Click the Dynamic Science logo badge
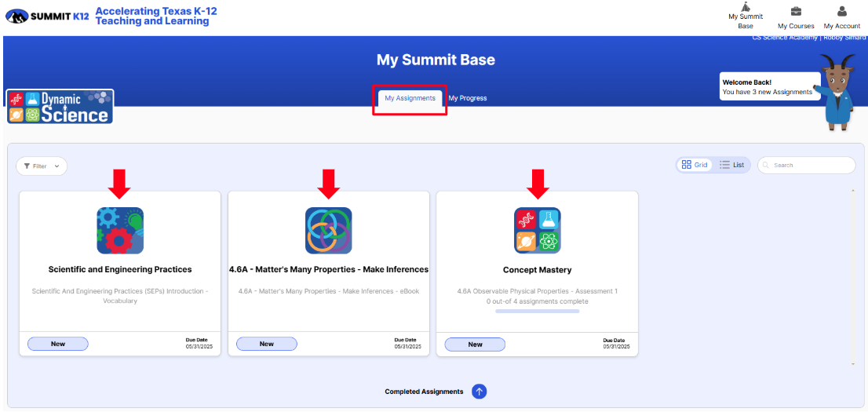868x412 pixels. [60, 106]
